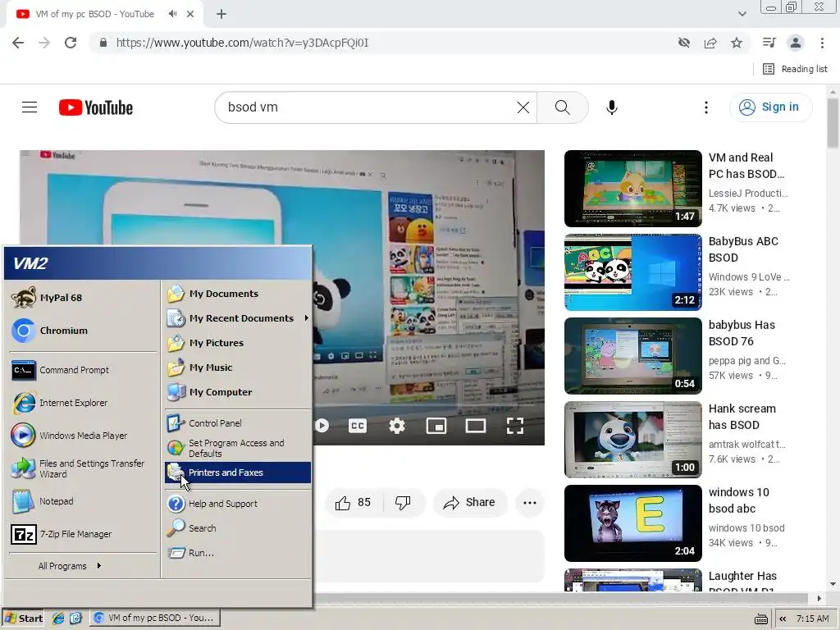Open YouTube settings three-dot menu
Image resolution: width=840 pixels, height=630 pixels.
pyautogui.click(x=706, y=107)
